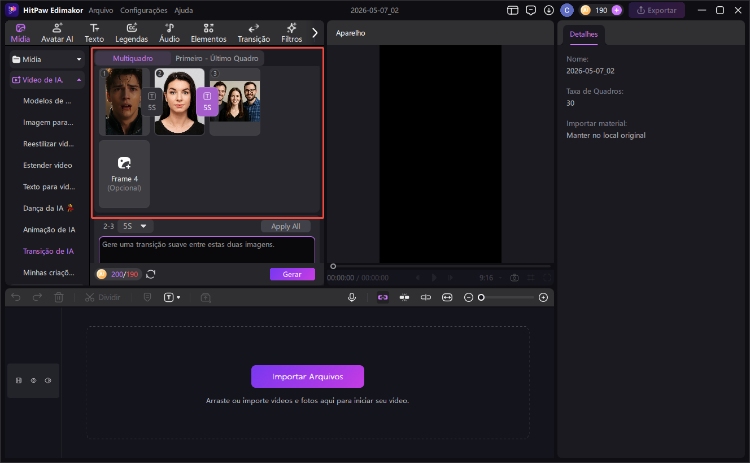The width and height of the screenshot is (750, 463).
Task: Step to next frame in preview
Action: [450, 277]
